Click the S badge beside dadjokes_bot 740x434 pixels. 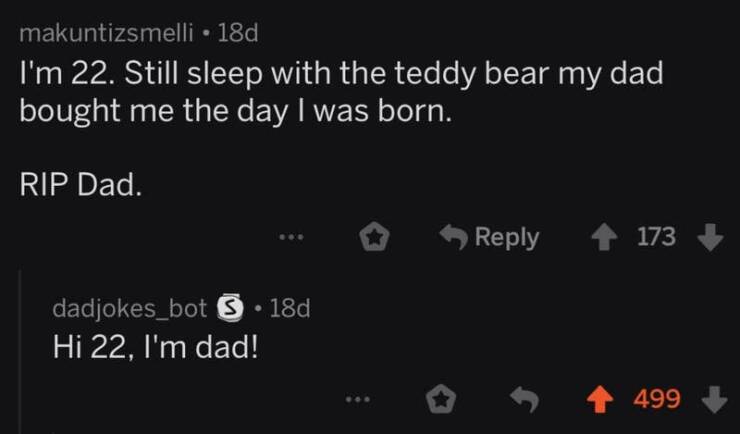point(228,308)
